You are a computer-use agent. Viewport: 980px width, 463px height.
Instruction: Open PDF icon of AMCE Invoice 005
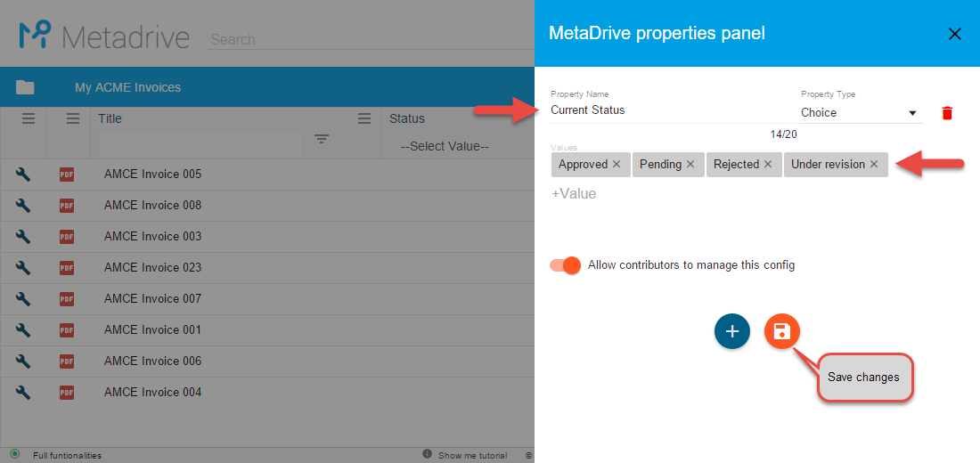[x=66, y=175]
